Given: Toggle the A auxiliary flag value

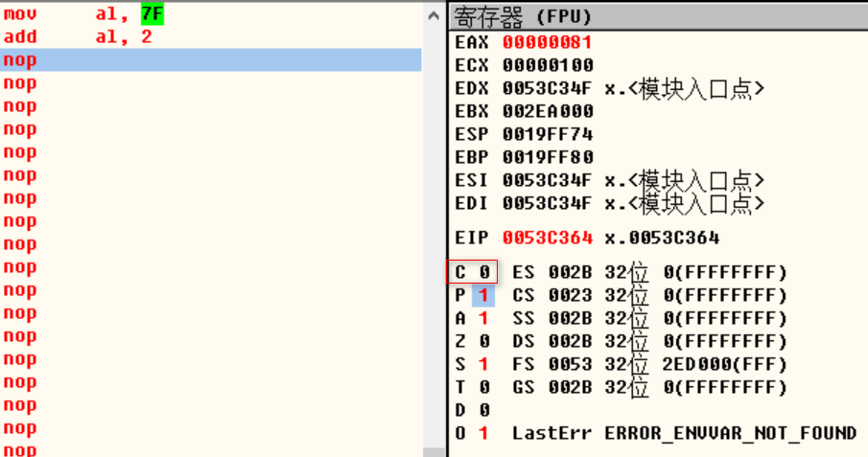Looking at the screenshot, I should point(483,318).
